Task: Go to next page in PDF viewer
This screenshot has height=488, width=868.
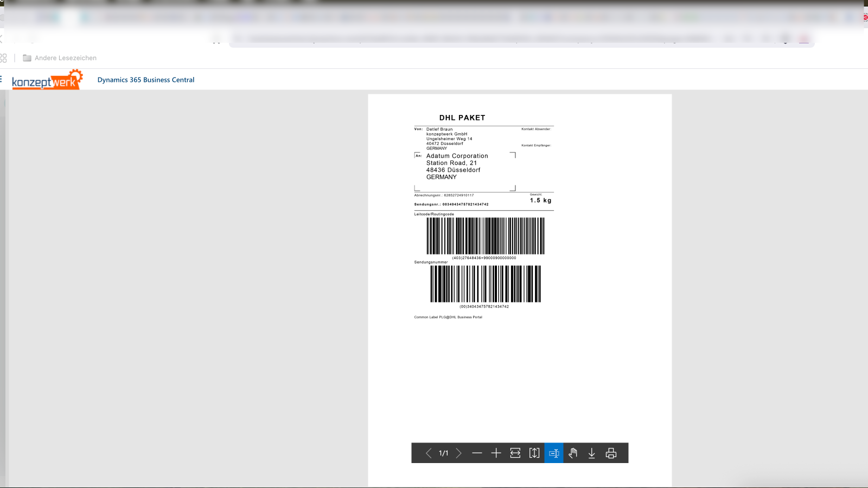Action: [458, 453]
